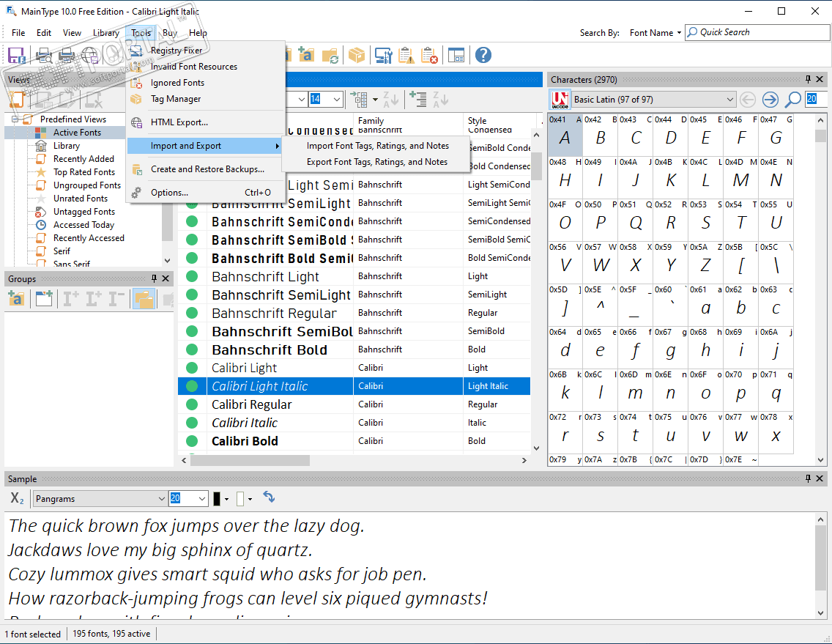Click the black text color swatch
This screenshot has height=644, width=832.
pos(217,499)
